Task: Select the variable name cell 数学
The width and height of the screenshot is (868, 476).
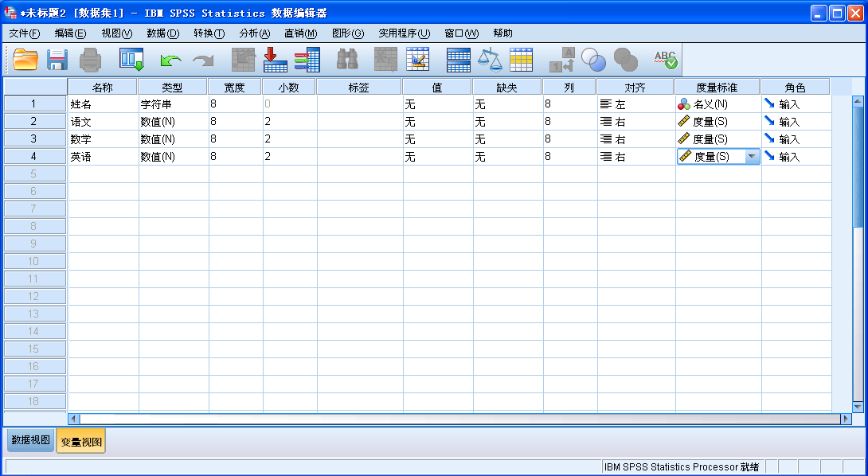Action: (103, 139)
